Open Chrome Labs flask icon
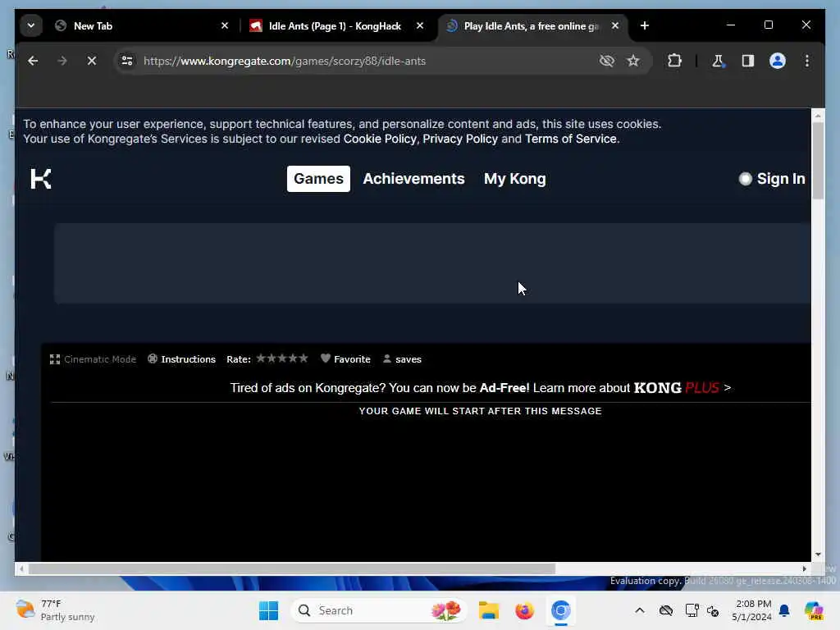Image resolution: width=840 pixels, height=630 pixels. [x=718, y=61]
